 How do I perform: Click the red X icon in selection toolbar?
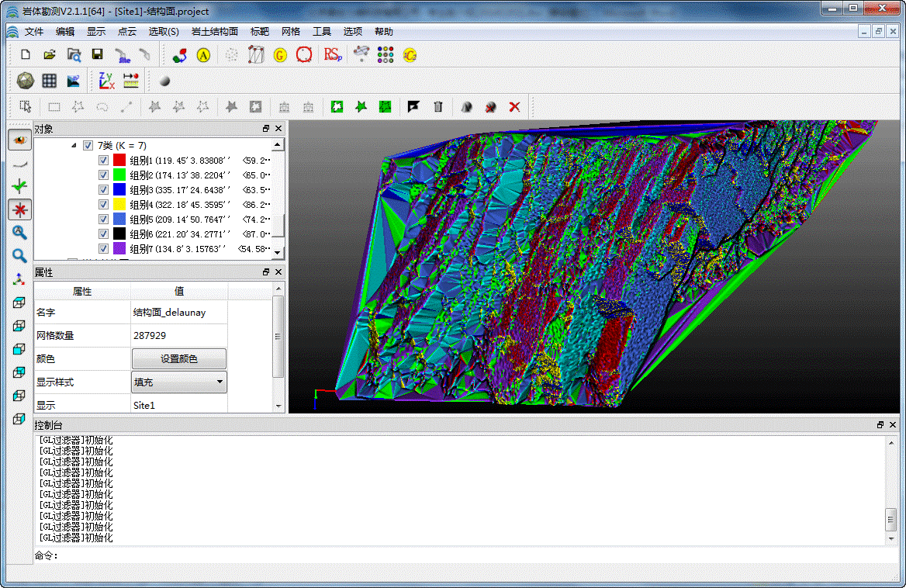pos(514,107)
